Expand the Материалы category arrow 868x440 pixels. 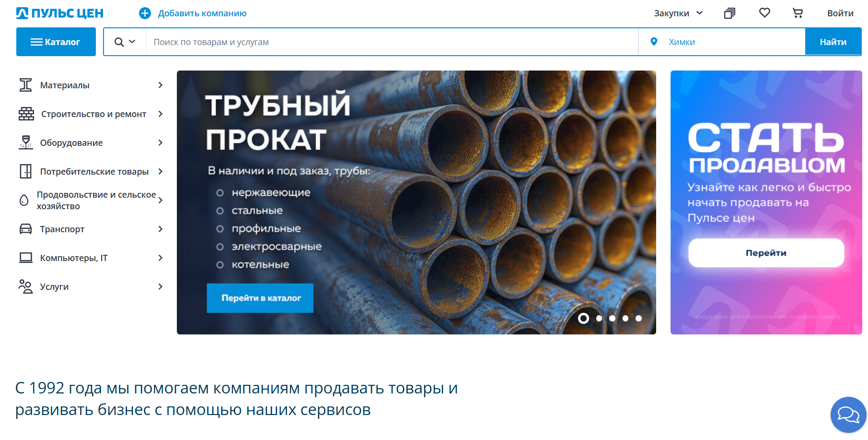coord(161,85)
